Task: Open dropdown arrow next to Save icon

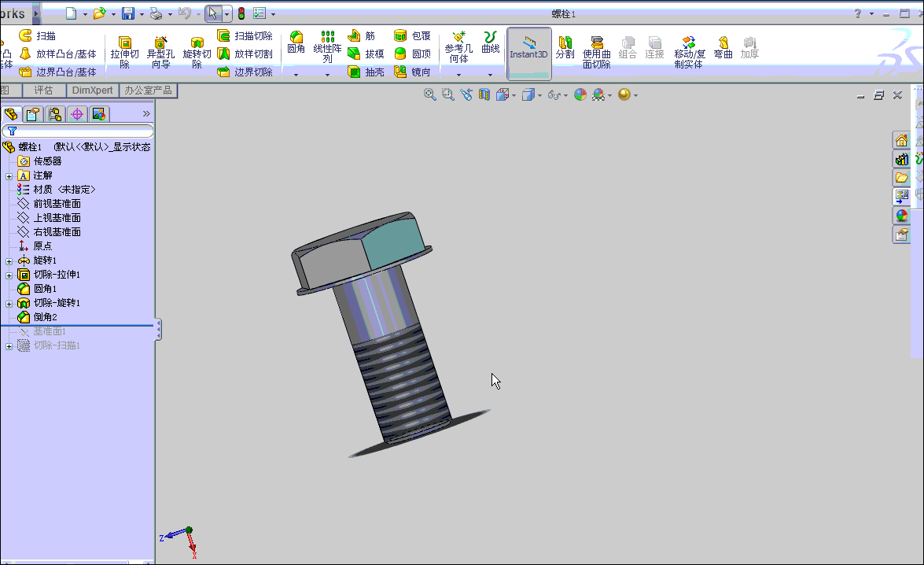Action: pos(142,13)
